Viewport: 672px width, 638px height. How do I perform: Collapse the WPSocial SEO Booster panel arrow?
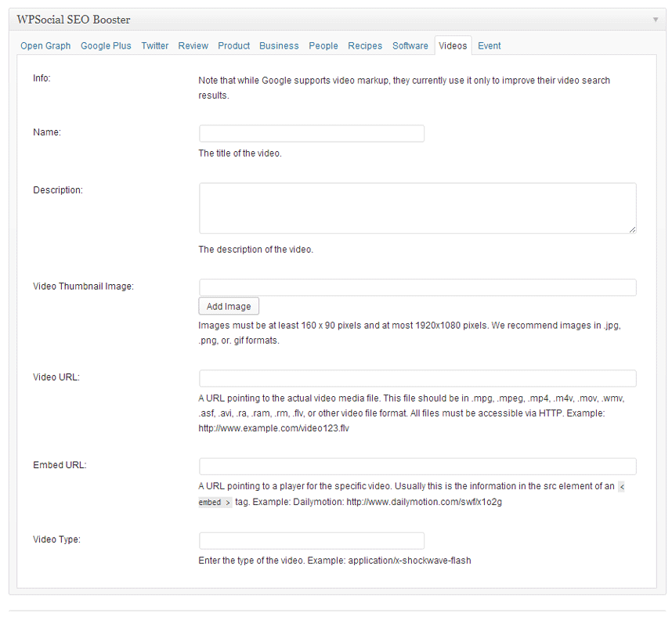point(656,20)
